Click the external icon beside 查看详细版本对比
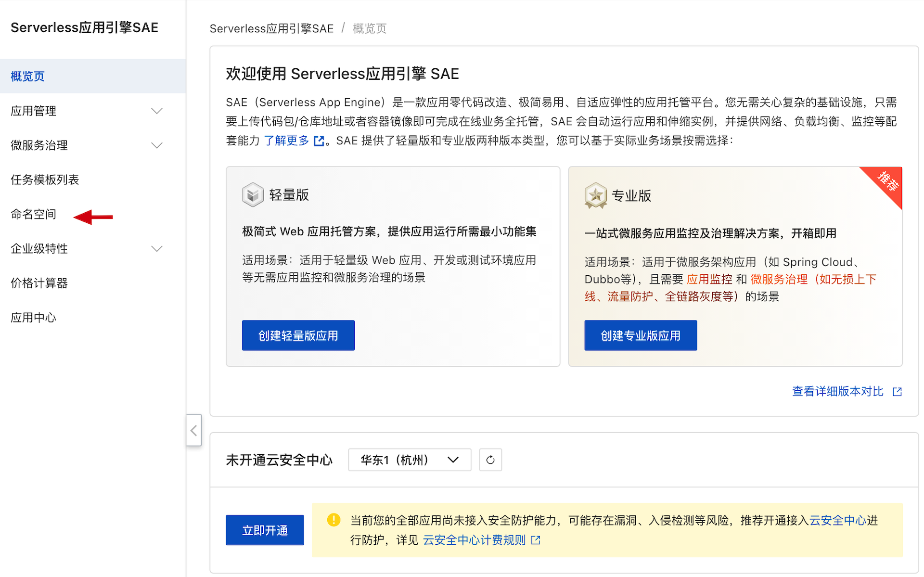924x577 pixels. tap(897, 392)
